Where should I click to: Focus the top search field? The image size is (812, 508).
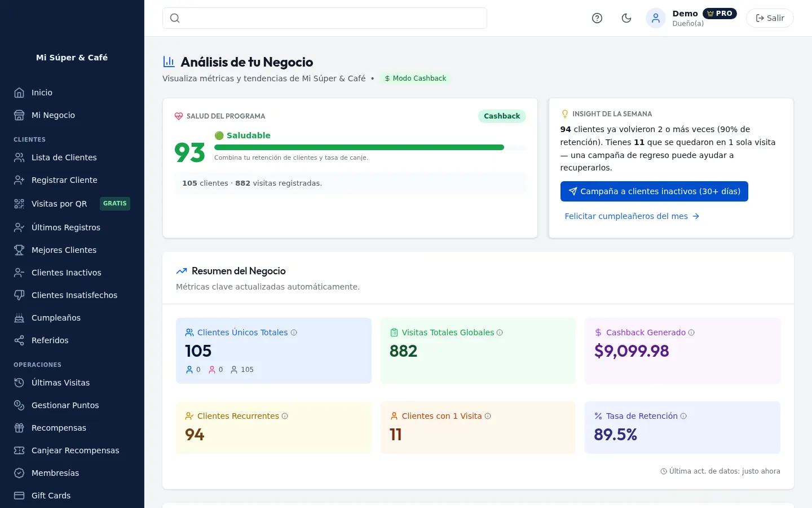(x=325, y=18)
